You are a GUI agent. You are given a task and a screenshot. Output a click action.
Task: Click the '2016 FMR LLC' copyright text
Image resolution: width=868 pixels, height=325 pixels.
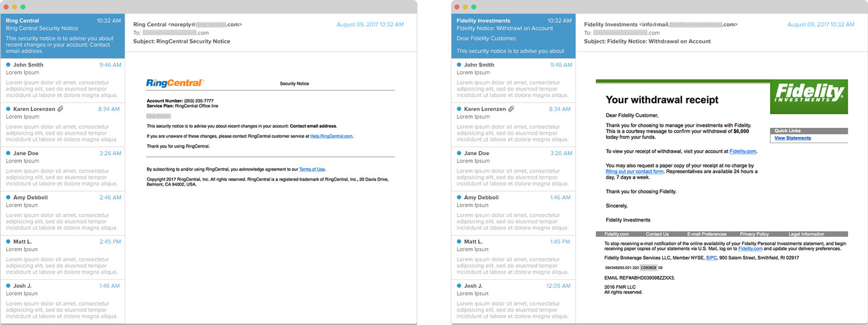pyautogui.click(x=620, y=287)
